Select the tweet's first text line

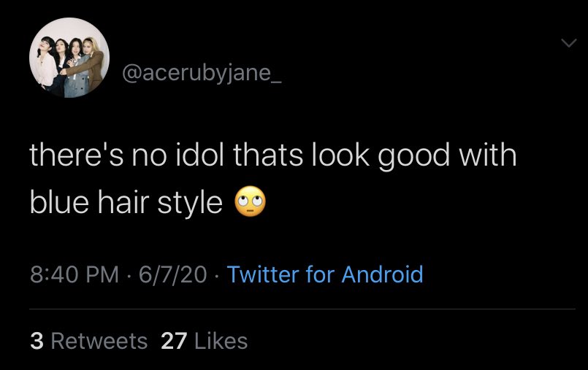pyautogui.click(x=273, y=155)
